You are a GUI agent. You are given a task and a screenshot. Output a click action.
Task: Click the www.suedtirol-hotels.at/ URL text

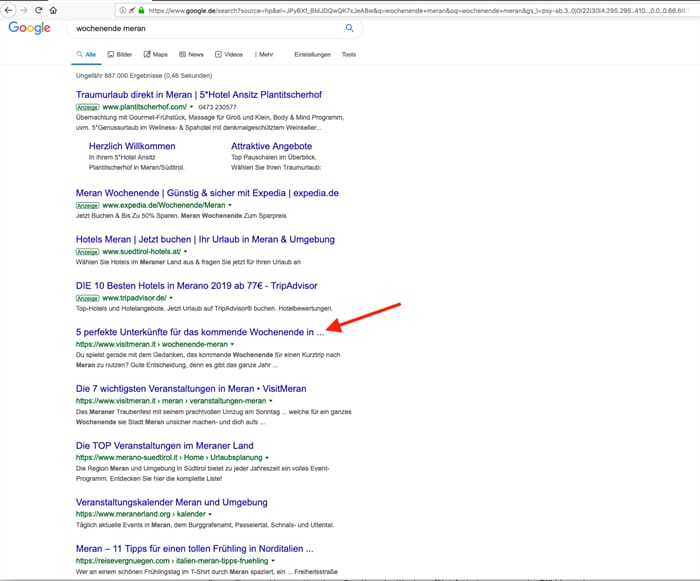142,252
